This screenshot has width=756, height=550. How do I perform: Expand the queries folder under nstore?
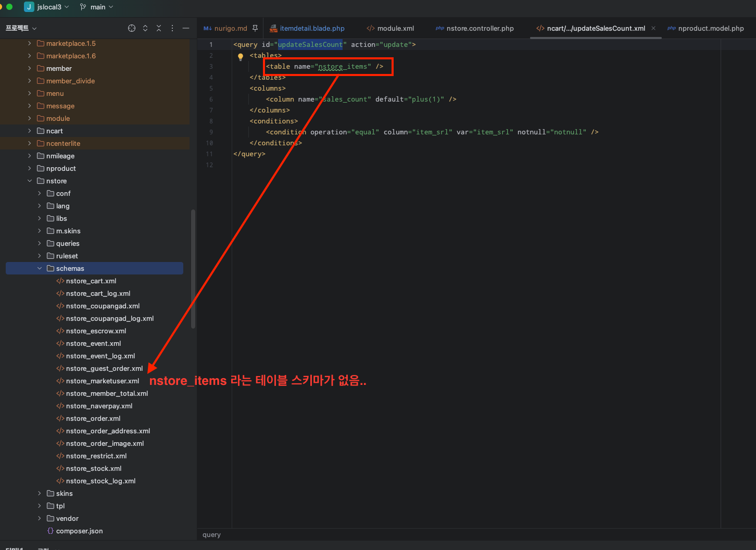(x=40, y=243)
